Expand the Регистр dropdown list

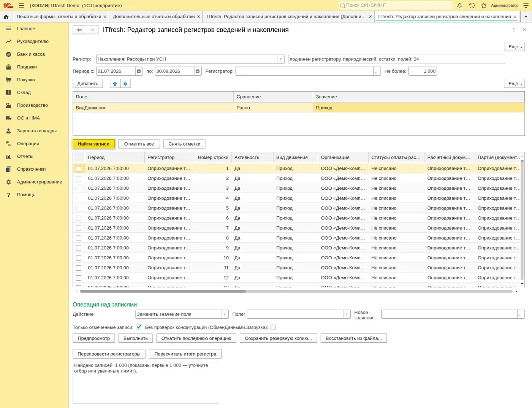pos(281,59)
